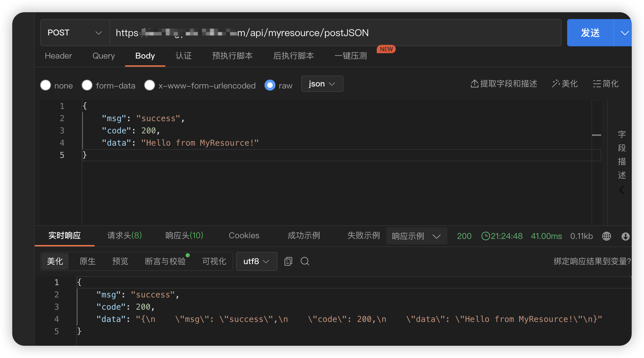
Task: Open the 成功示例 tab
Action: point(304,235)
